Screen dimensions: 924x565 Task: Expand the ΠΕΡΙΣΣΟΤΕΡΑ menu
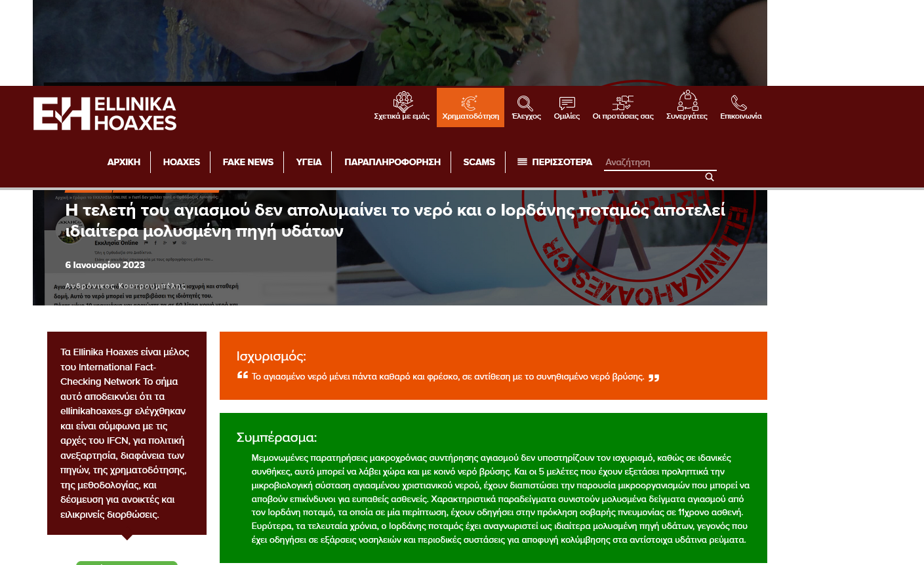pyautogui.click(x=555, y=162)
